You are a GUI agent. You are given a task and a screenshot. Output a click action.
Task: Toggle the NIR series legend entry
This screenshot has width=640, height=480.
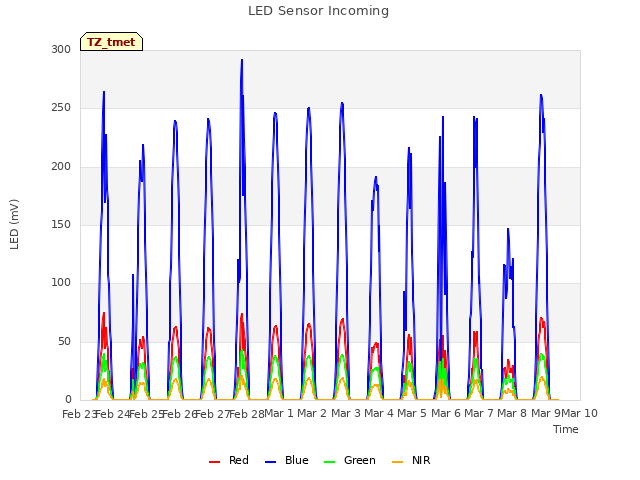coord(411,460)
